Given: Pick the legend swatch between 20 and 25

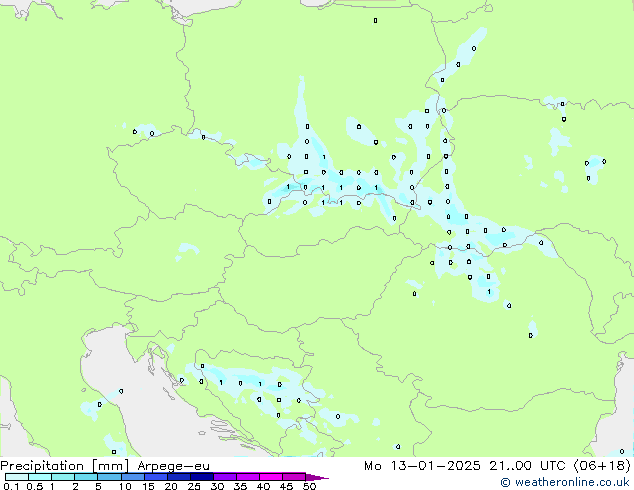Looking at the screenshot, I should (x=179, y=477).
